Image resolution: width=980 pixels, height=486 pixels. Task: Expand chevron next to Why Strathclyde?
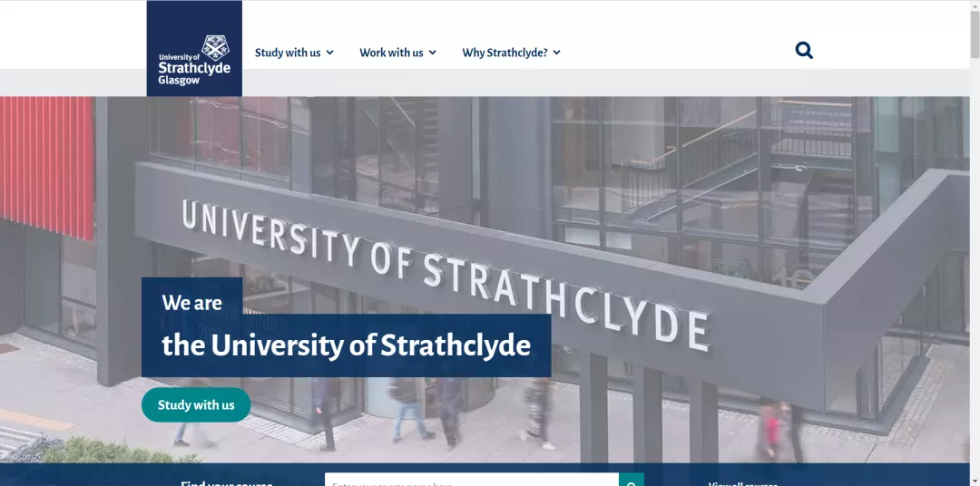click(557, 53)
